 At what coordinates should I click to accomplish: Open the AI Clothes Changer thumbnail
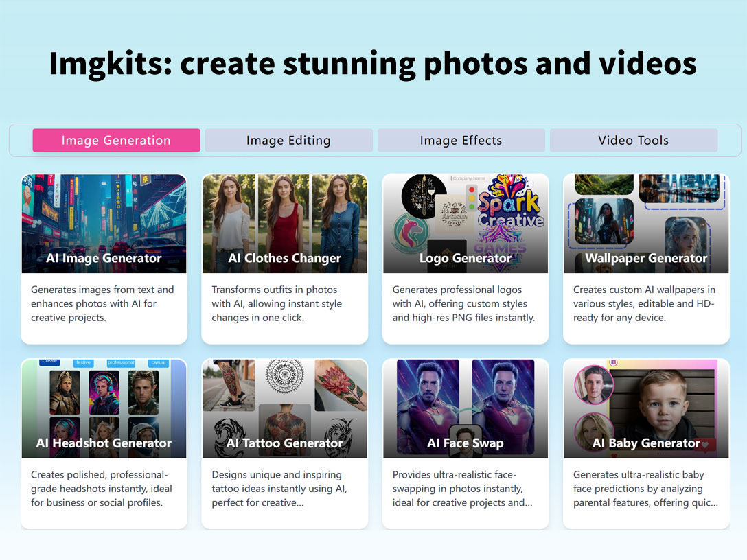click(x=285, y=223)
